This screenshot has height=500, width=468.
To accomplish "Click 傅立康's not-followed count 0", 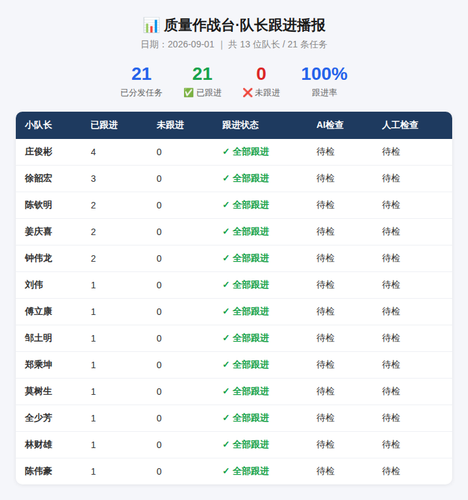I will tap(159, 312).
